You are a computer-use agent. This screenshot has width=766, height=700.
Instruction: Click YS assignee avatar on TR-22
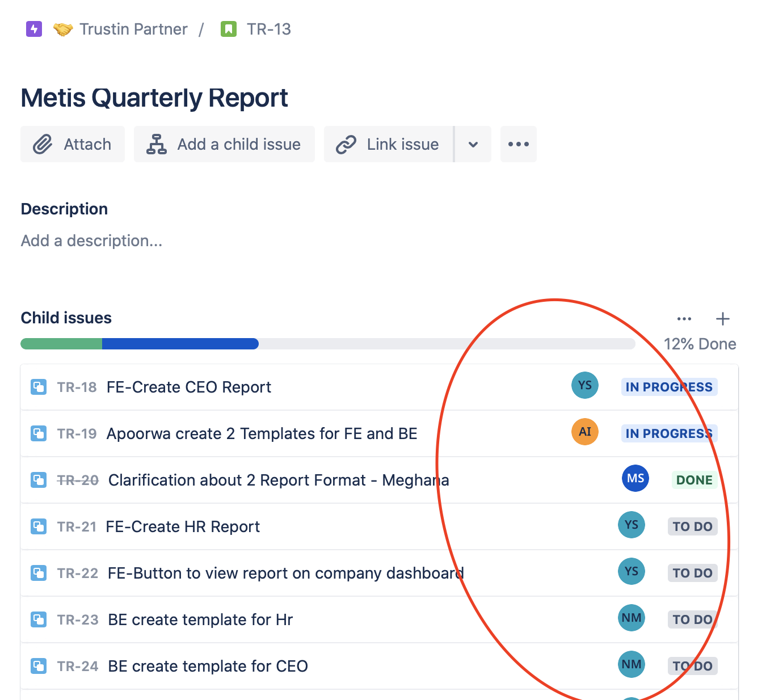point(632,572)
